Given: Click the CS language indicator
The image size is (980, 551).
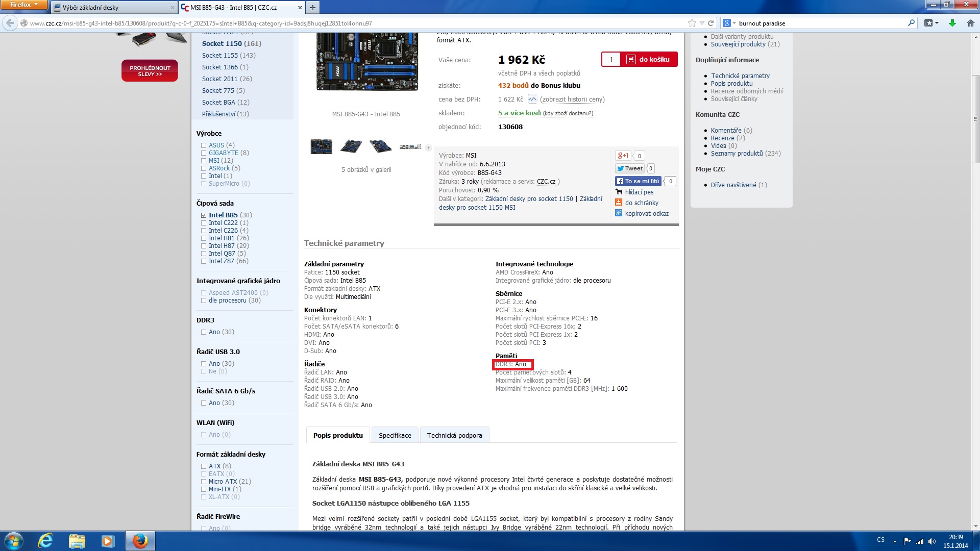Looking at the screenshot, I should pyautogui.click(x=880, y=540).
